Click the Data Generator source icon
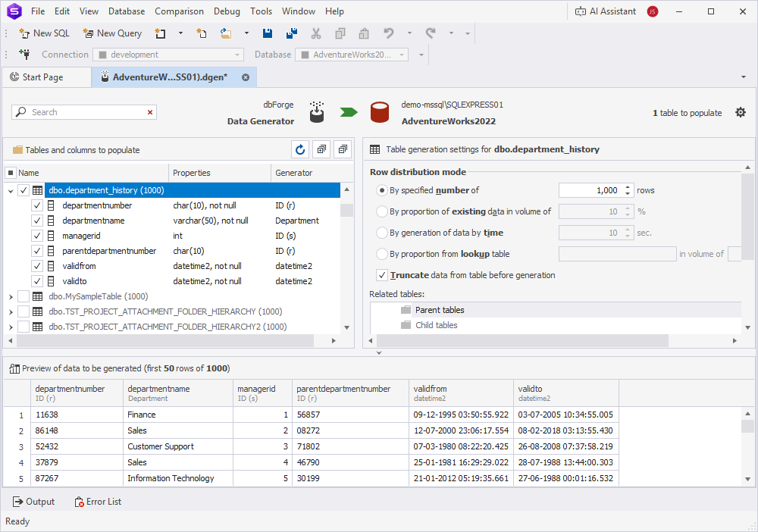The image size is (758, 532). tap(317, 112)
